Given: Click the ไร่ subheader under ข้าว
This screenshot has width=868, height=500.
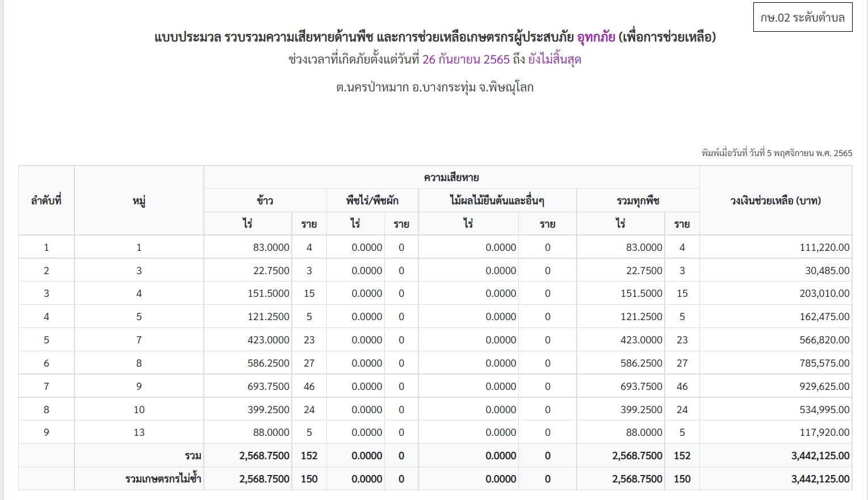Looking at the screenshot, I should (x=248, y=224).
